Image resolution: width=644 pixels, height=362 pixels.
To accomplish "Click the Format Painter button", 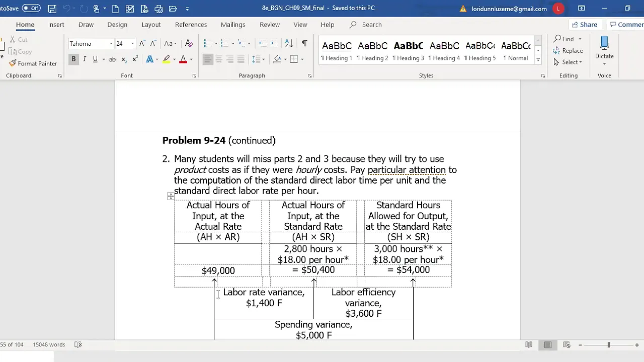I will (x=33, y=63).
